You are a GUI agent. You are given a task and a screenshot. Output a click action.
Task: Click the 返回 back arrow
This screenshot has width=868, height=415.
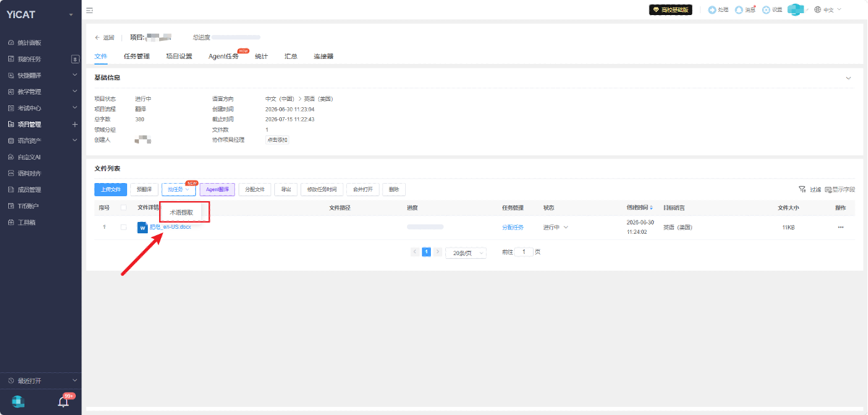105,38
